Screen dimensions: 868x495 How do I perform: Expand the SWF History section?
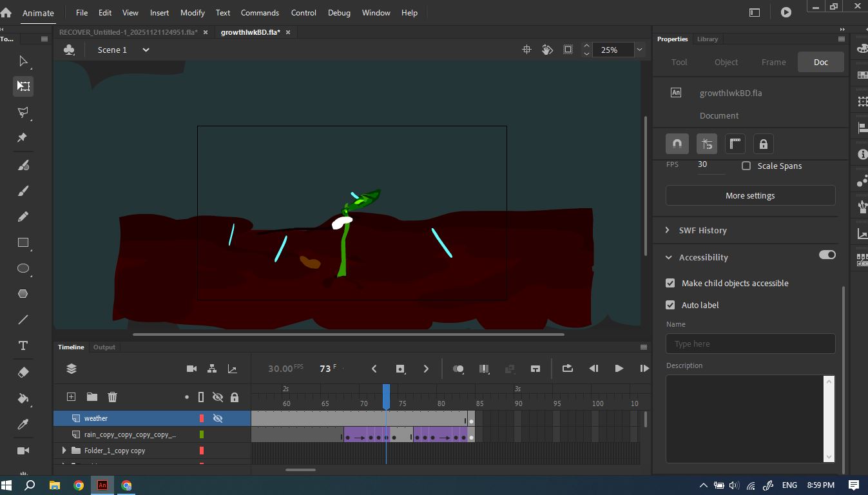(669, 230)
